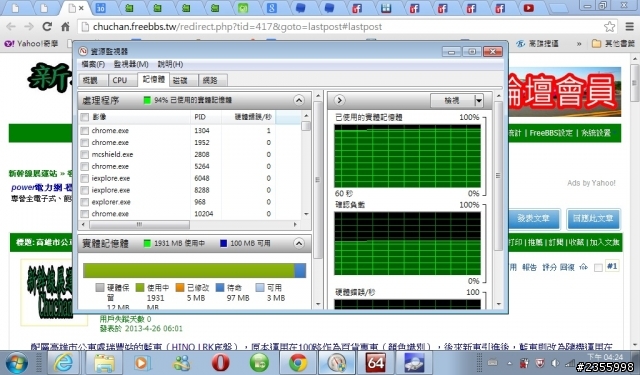This screenshot has height=375, width=640.
Task: Tick the iexplore.exe PID 6048 checkbox
Action: pyautogui.click(x=84, y=178)
